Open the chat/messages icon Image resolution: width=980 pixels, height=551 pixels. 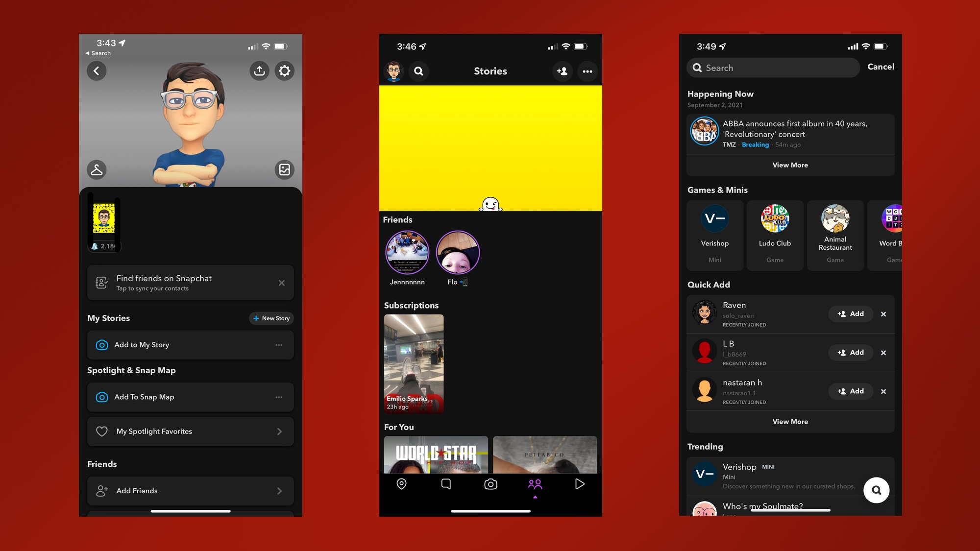(445, 484)
